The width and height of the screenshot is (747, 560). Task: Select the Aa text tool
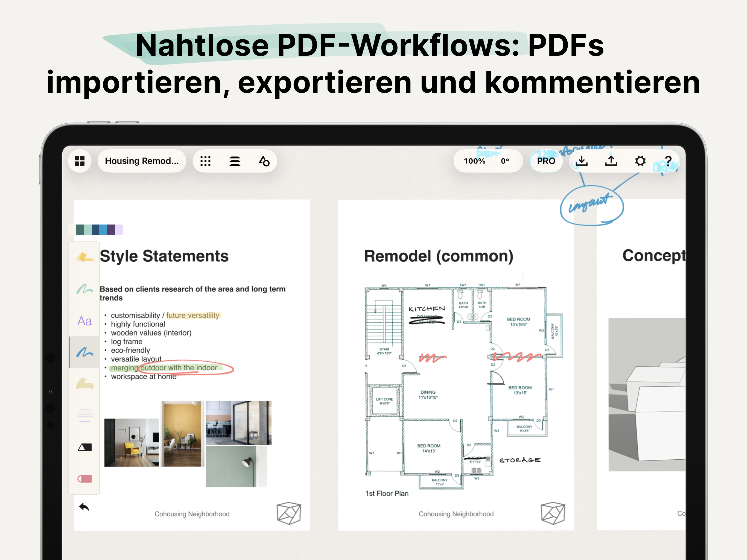(84, 321)
